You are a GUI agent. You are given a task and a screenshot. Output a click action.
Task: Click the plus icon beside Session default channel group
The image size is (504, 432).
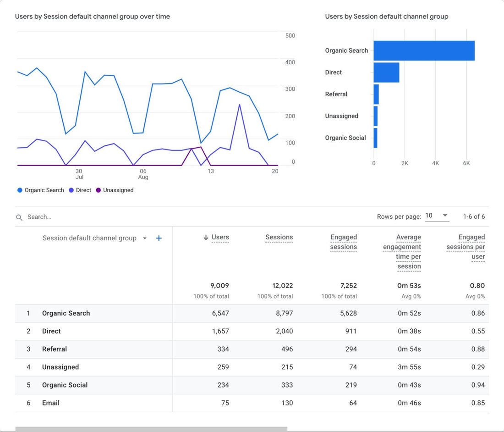pos(159,238)
